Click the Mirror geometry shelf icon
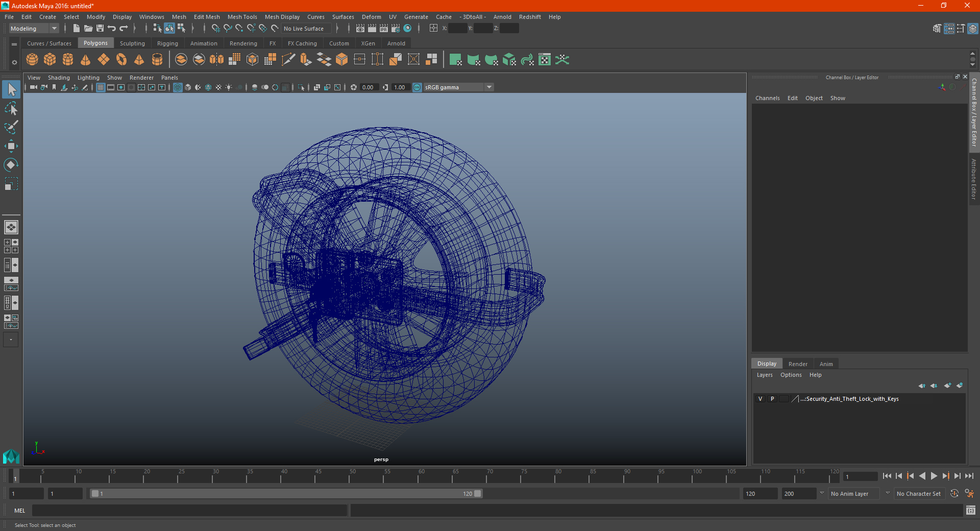Image resolution: width=980 pixels, height=531 pixels. point(217,60)
